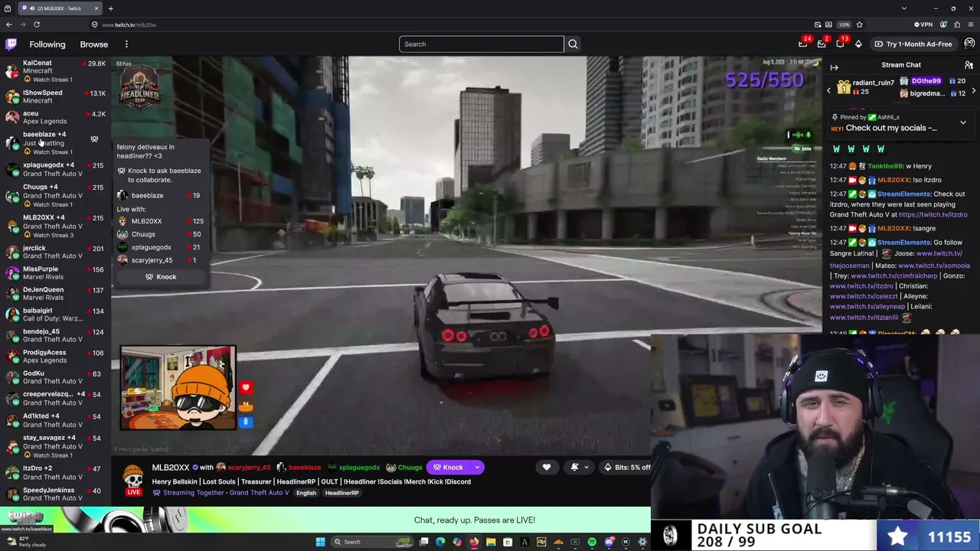Open the user profile avatar menu
Image resolution: width=980 pixels, height=551 pixels.
pyautogui.click(x=969, y=44)
